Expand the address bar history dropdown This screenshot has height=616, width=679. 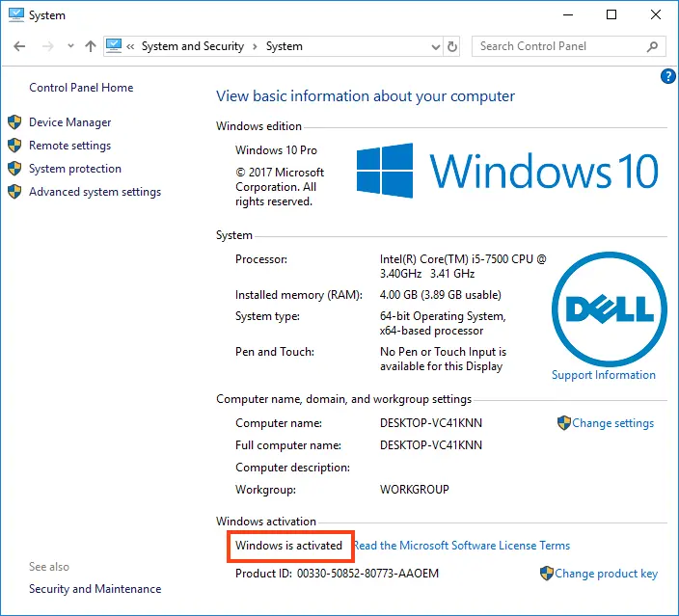click(436, 46)
